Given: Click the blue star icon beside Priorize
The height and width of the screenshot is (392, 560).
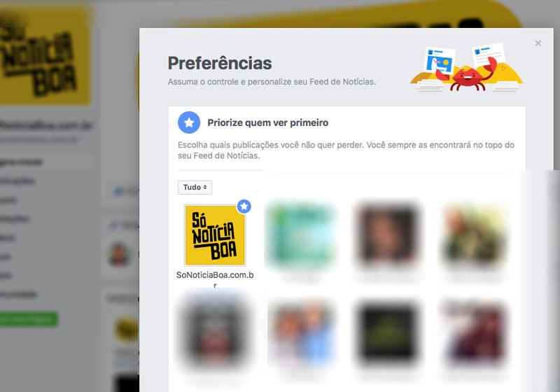Looking at the screenshot, I should pos(189,122).
